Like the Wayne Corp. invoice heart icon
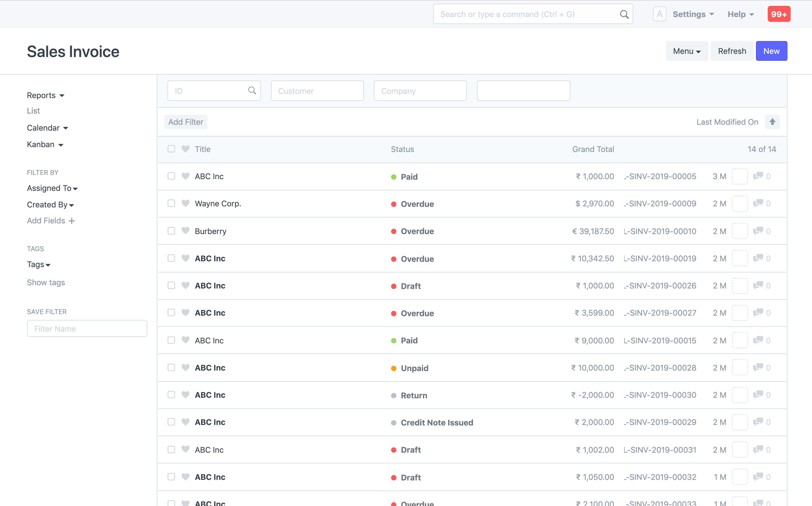 click(x=185, y=203)
